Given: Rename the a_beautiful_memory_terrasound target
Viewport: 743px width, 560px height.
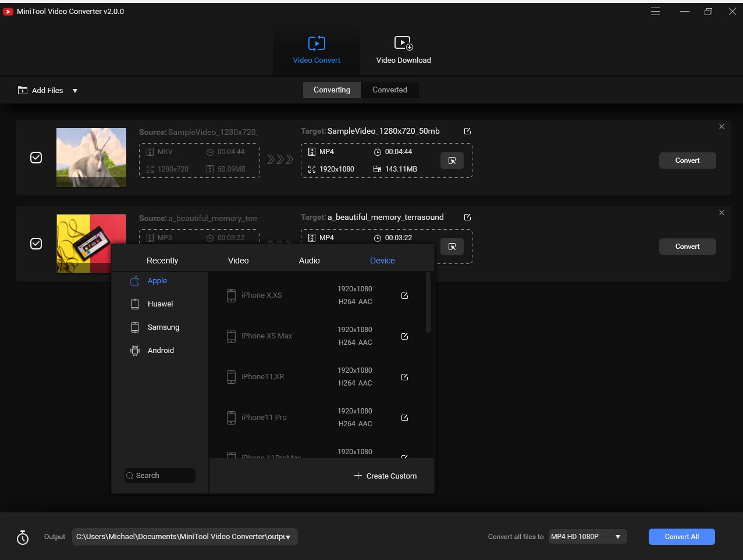Looking at the screenshot, I should pyautogui.click(x=467, y=217).
